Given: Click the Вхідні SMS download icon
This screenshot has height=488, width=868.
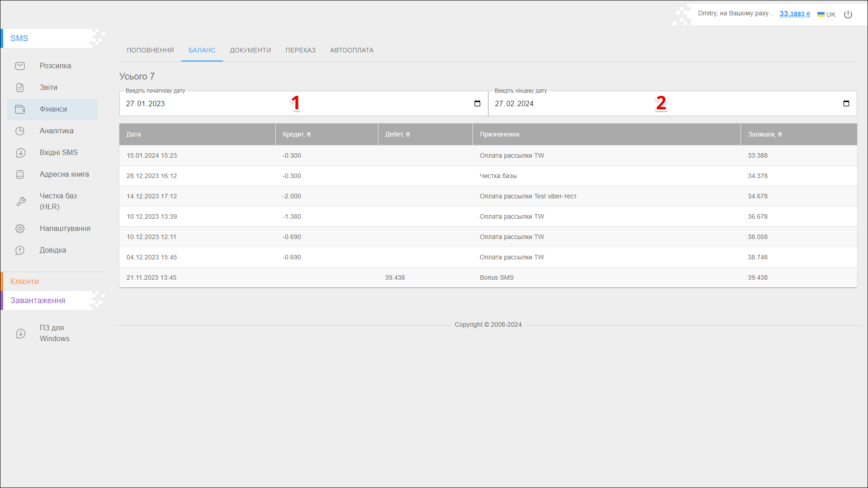Looking at the screenshot, I should point(20,153).
